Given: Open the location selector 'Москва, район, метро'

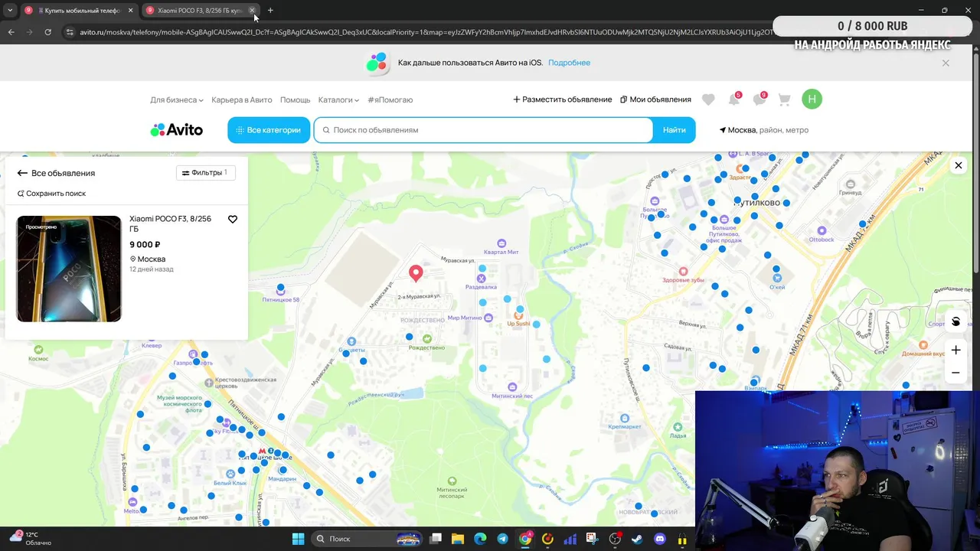Looking at the screenshot, I should click(764, 130).
